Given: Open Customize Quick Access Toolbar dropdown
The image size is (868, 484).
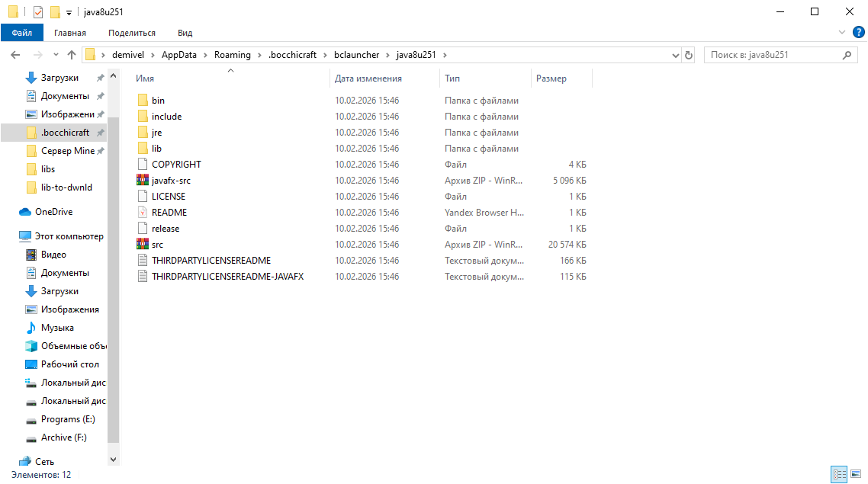Looking at the screenshot, I should 69,12.
